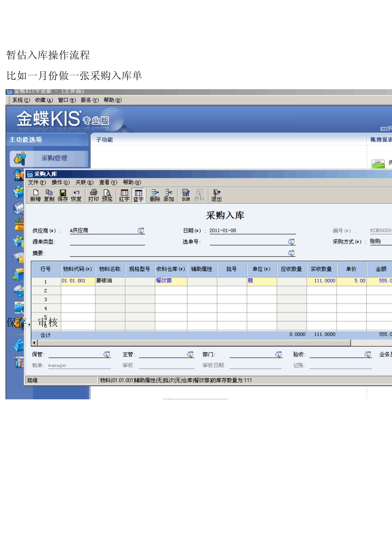Screen dimensions: 392x555
Task: Save the document with 保存 icon
Action: point(63,195)
